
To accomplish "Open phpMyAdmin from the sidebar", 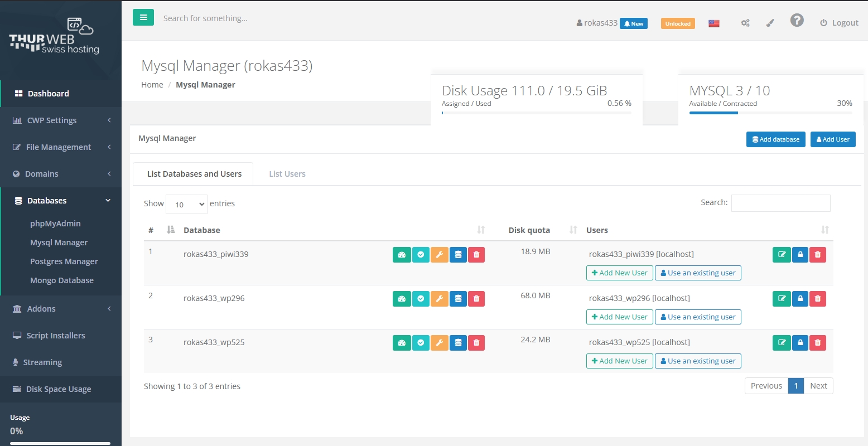I will pos(55,224).
